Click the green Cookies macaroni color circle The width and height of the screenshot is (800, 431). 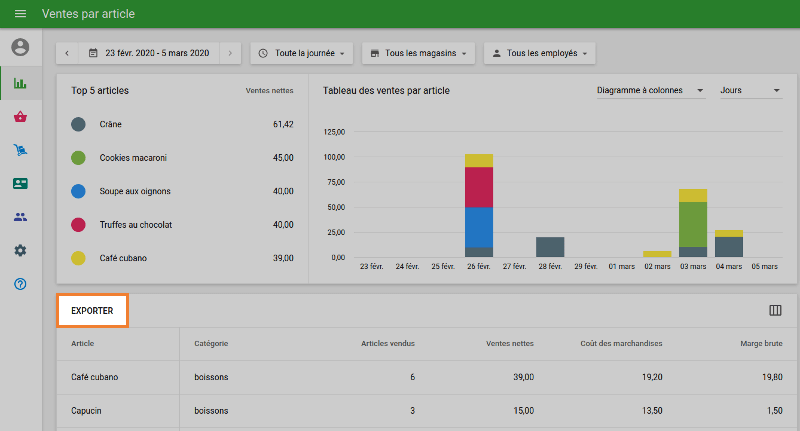(x=78, y=158)
